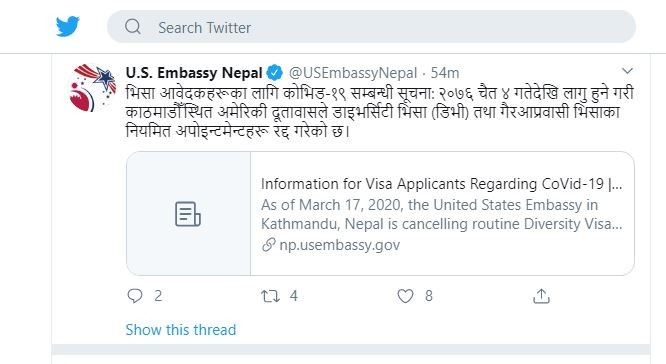Screen dimensions: 666x364
Task: Click the reply count number 2
Action: point(158,296)
